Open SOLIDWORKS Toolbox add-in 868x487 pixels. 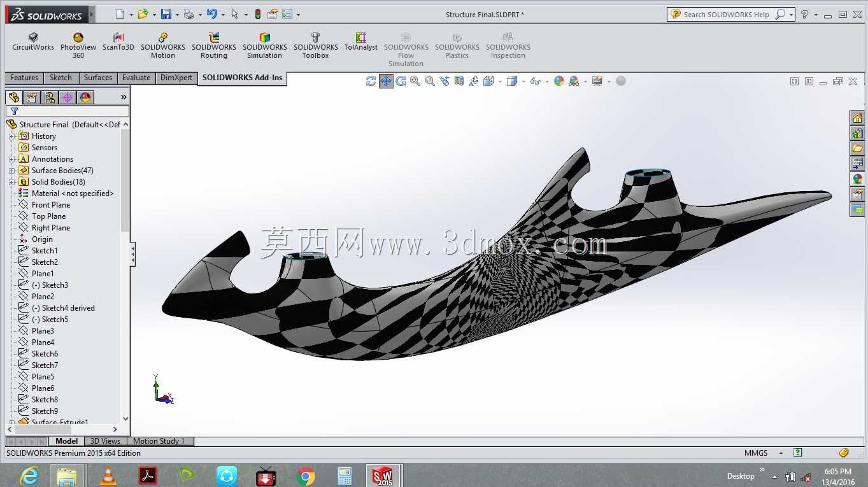(x=316, y=46)
